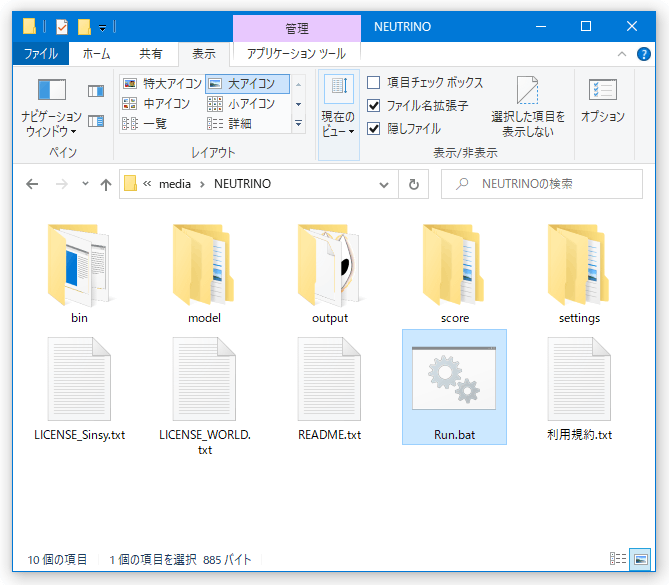This screenshot has height=585, width=669.
Task: Go forward with the forward arrow
Action: click(x=62, y=184)
